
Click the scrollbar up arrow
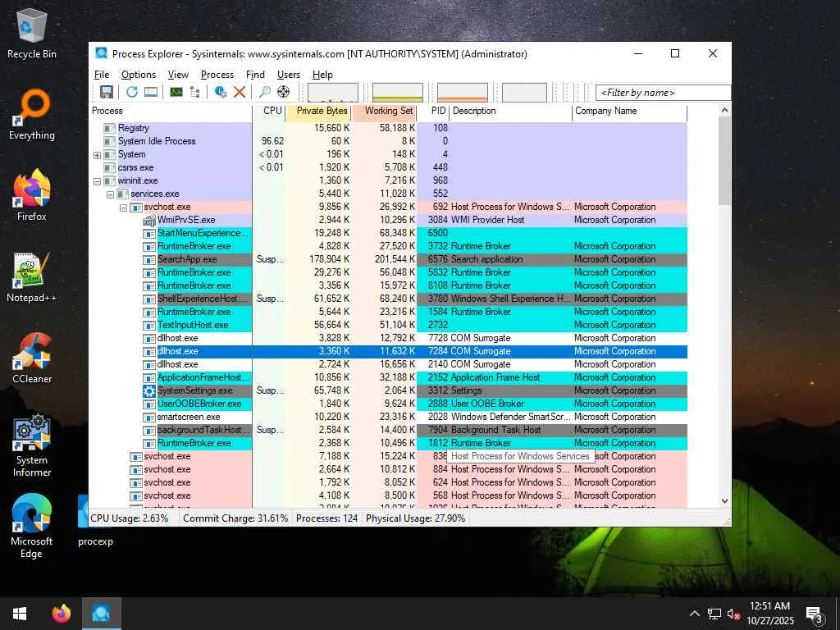pos(724,111)
